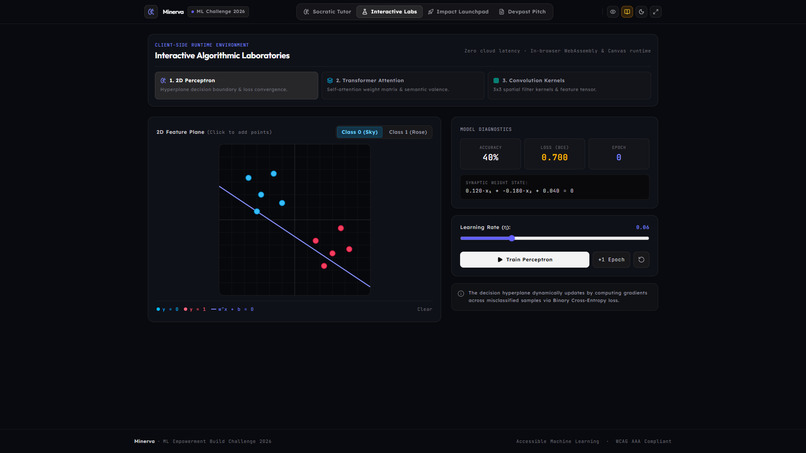Viewport: 806px width, 453px height.
Task: Click the Interactive Algorithmic Laboratories heading
Action: (x=222, y=56)
